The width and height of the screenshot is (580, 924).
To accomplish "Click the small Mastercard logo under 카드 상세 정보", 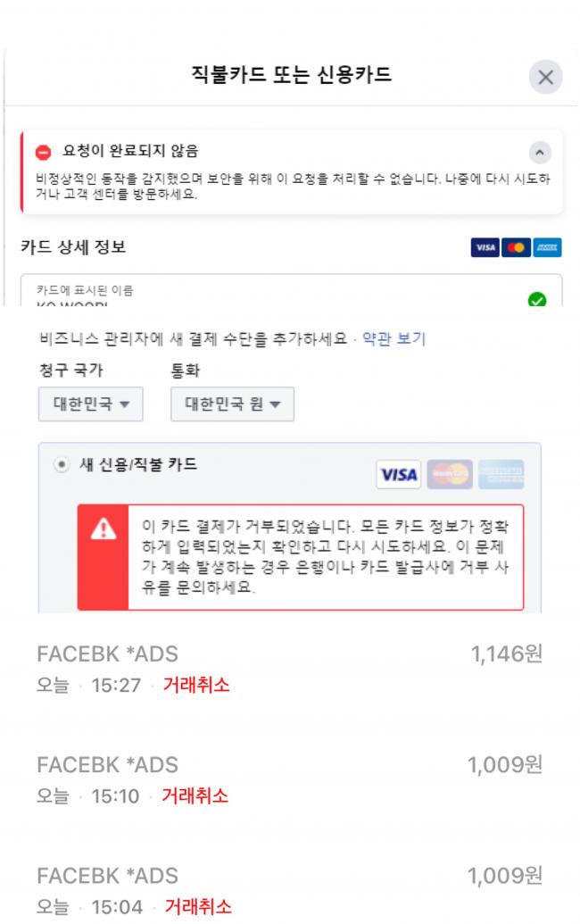I will click(x=516, y=247).
